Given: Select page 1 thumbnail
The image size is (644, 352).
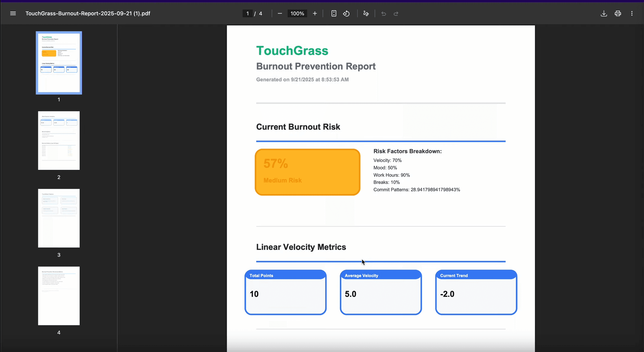Looking at the screenshot, I should [x=59, y=63].
